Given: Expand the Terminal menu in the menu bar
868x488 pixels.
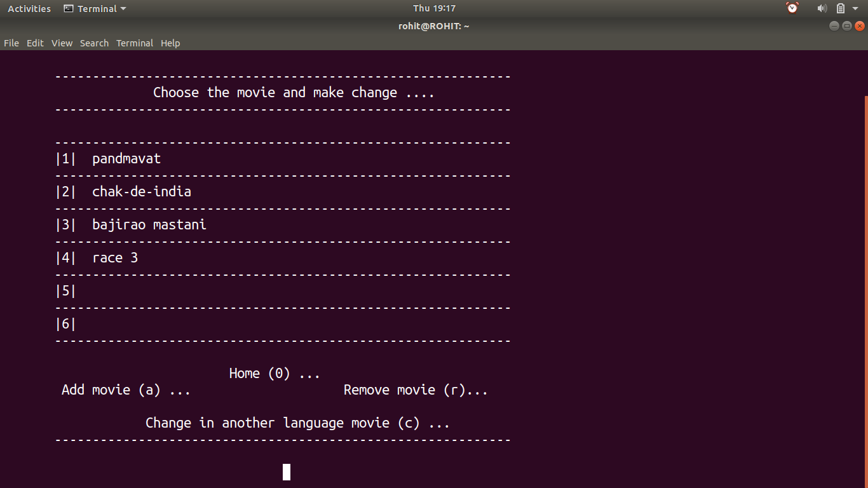Looking at the screenshot, I should tap(134, 43).
